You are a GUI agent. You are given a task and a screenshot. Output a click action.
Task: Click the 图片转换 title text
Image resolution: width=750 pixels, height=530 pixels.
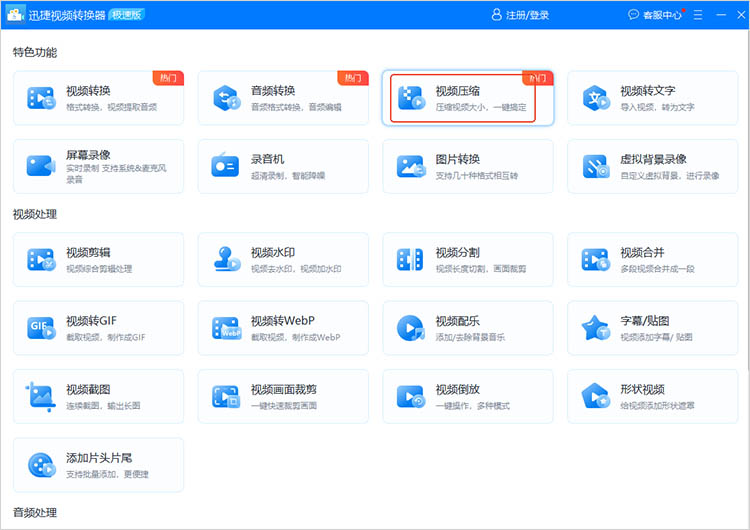tap(458, 159)
